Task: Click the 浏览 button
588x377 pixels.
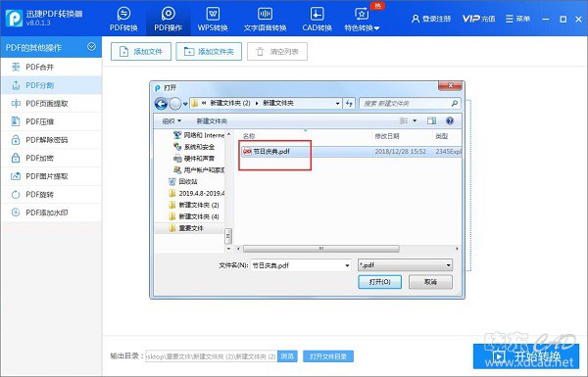Action: (287, 356)
